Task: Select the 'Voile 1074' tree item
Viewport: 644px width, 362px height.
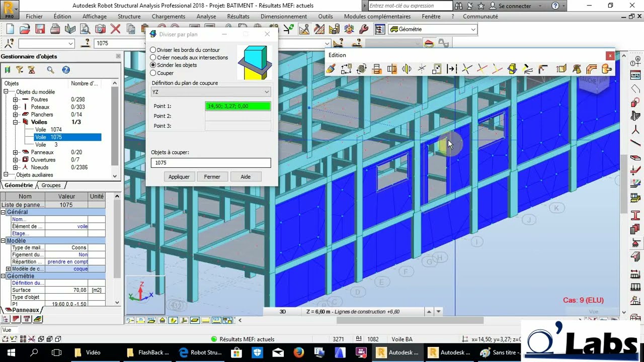Action: point(48,130)
